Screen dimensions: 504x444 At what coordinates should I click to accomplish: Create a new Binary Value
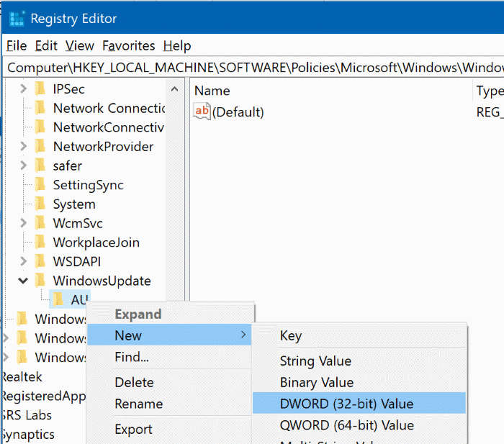click(359, 382)
